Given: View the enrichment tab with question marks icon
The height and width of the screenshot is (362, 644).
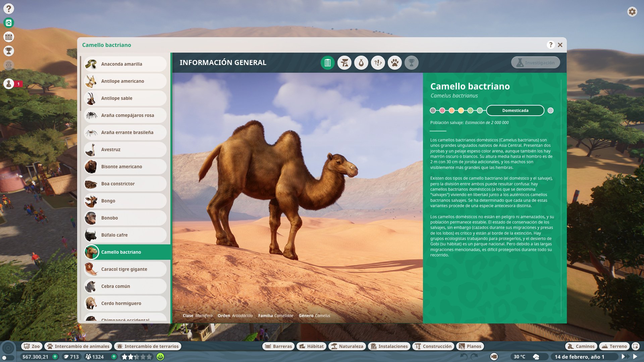Looking at the screenshot, I should tap(378, 62).
